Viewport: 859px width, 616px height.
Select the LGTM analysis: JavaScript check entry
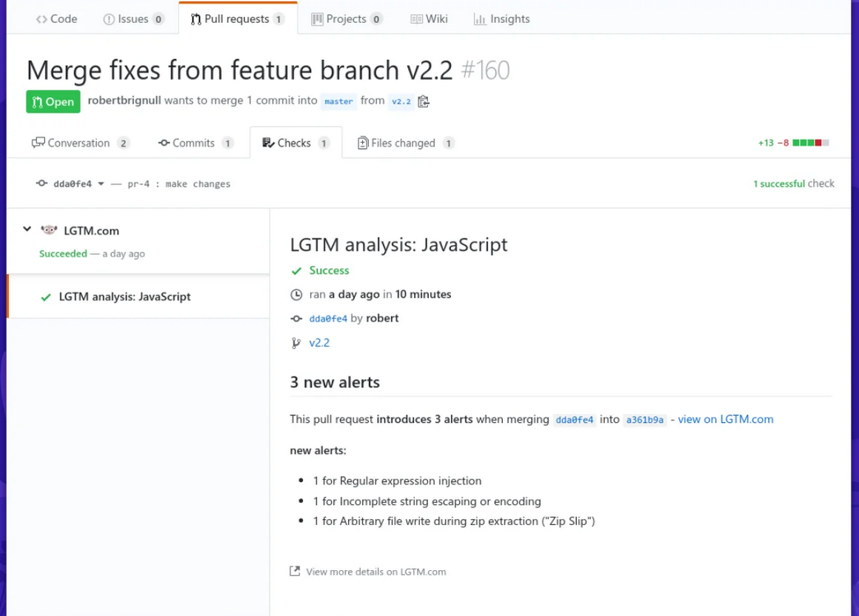tap(124, 296)
